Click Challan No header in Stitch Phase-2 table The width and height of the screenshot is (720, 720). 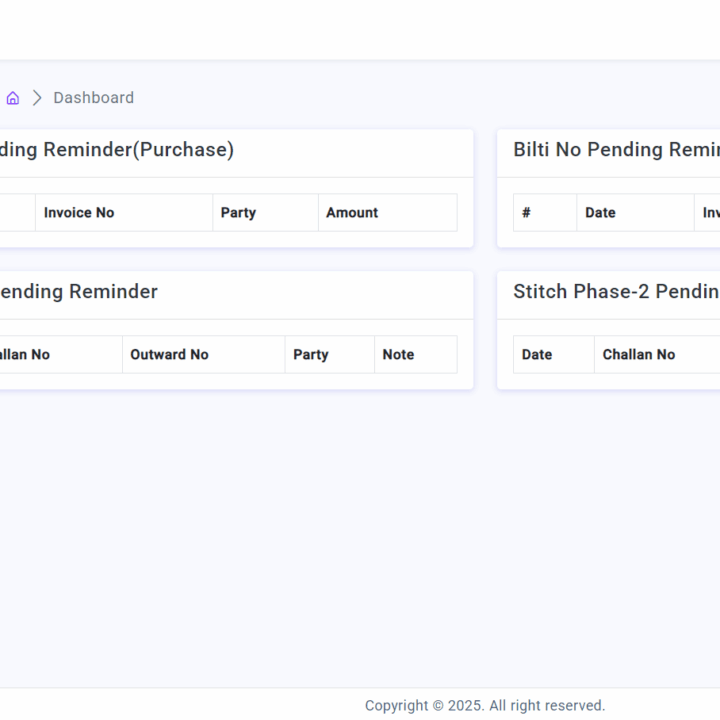point(638,355)
